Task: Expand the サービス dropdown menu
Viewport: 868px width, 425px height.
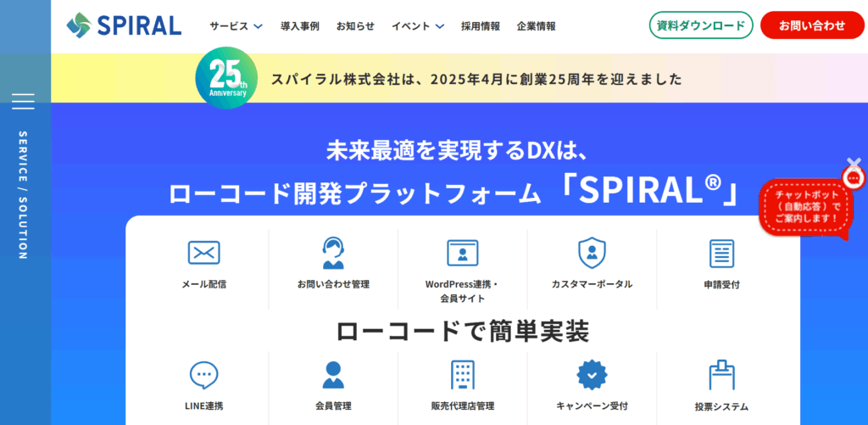Action: (x=236, y=25)
